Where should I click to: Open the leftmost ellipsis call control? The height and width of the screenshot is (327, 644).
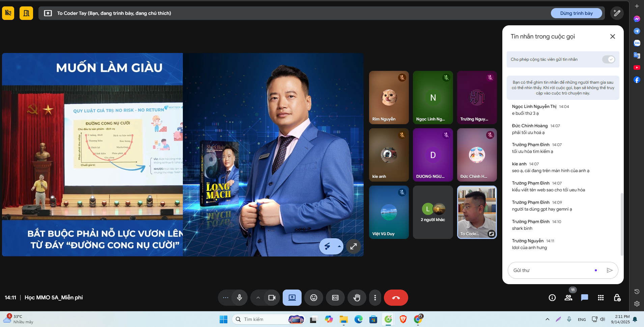(225, 298)
